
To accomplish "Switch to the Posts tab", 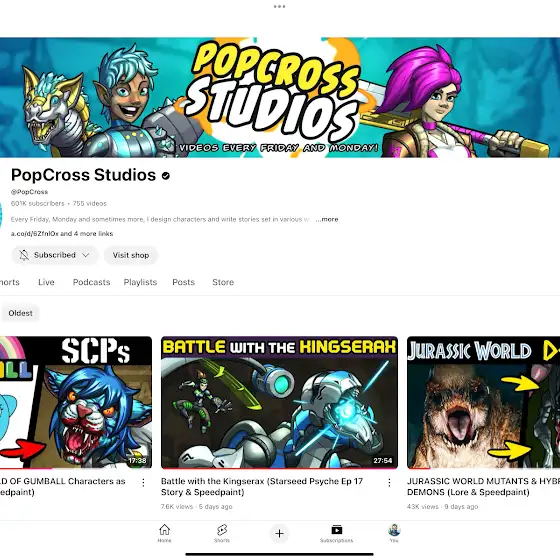I will click(x=184, y=282).
